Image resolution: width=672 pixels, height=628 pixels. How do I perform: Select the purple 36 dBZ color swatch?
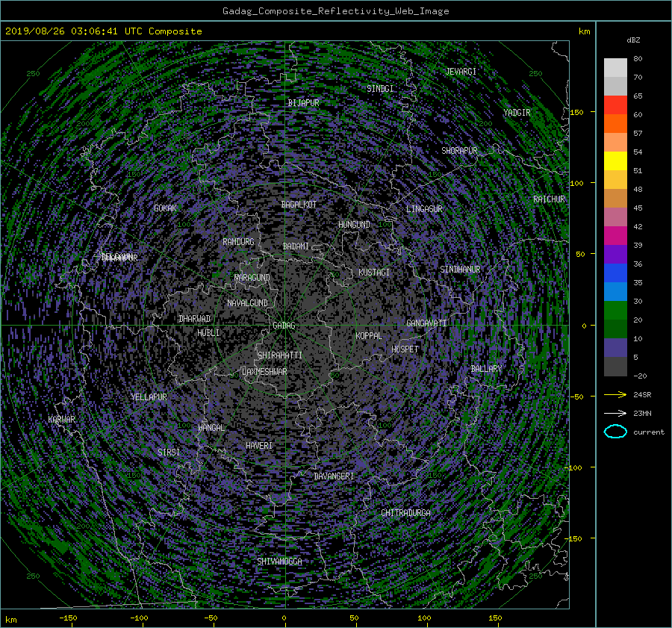coord(615,254)
